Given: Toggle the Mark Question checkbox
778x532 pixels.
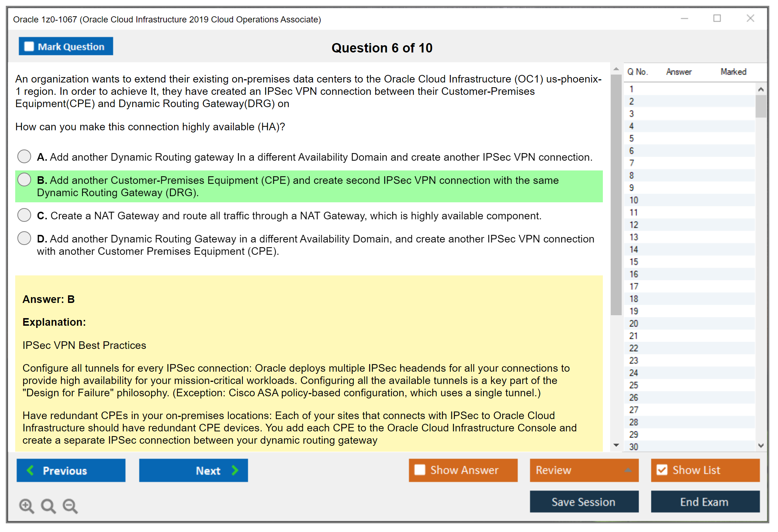Looking at the screenshot, I should pos(29,47).
